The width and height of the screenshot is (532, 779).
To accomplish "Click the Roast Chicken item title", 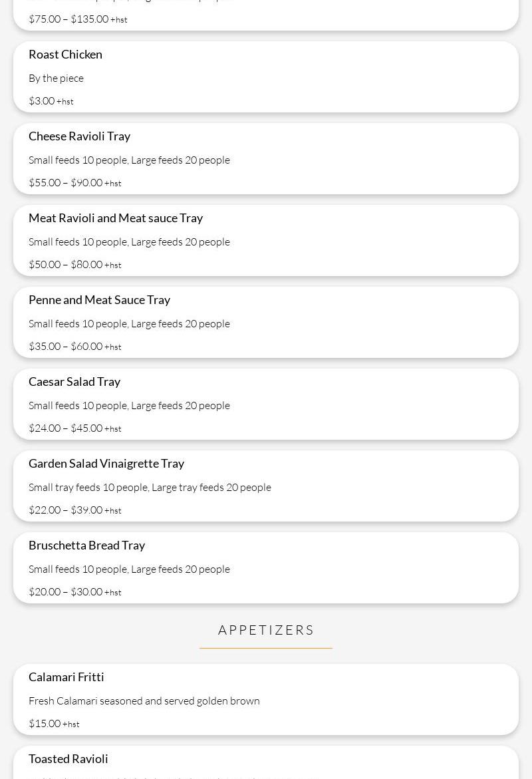I will click(65, 55).
